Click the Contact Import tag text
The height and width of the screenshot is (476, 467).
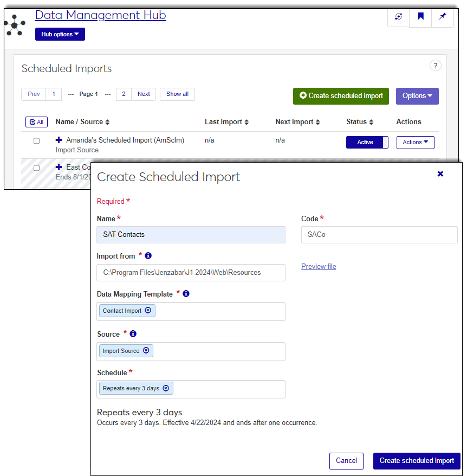point(122,311)
